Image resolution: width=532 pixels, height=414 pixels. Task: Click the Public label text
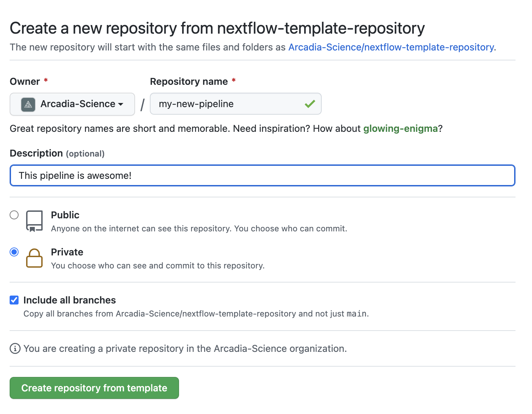click(x=65, y=215)
